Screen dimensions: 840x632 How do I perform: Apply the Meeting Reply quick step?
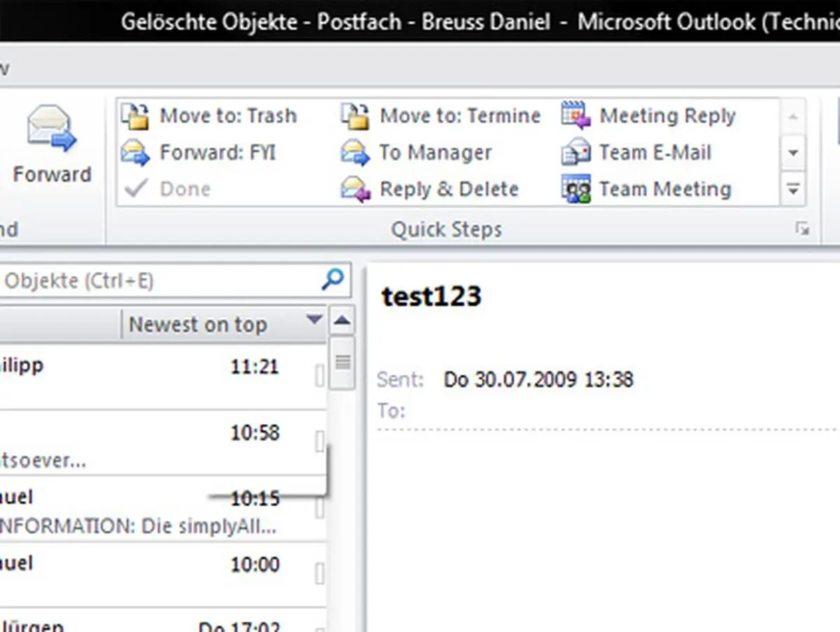point(667,115)
